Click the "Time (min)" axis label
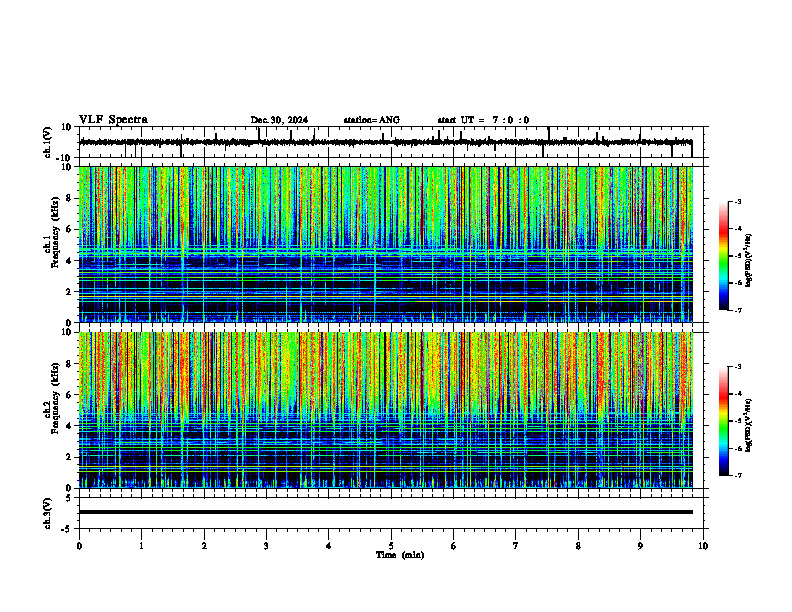This screenshot has width=792, height=612. (400, 555)
